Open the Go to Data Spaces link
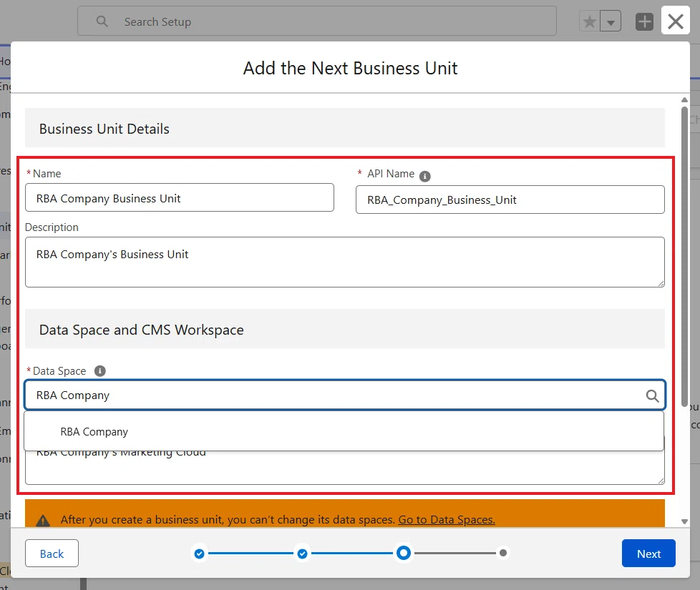Screen dimensions: 700x590 pos(447,520)
